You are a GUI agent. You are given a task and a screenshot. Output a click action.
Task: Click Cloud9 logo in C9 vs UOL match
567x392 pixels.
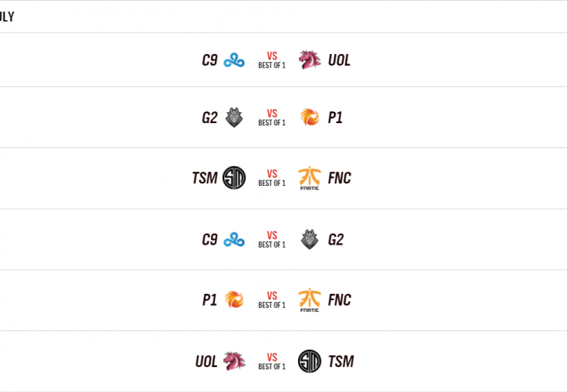point(234,60)
